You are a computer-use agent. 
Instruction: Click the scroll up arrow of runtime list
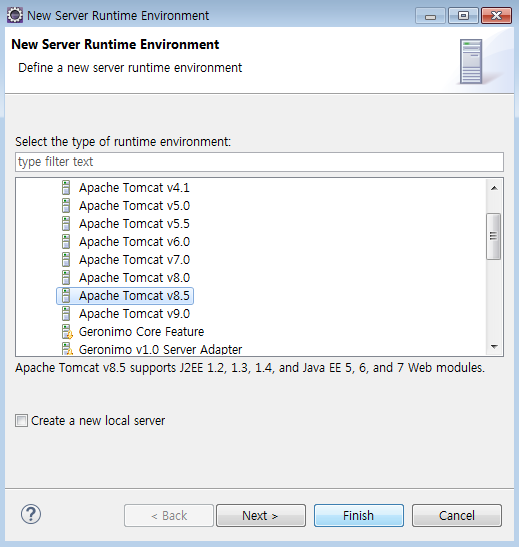pyautogui.click(x=494, y=188)
